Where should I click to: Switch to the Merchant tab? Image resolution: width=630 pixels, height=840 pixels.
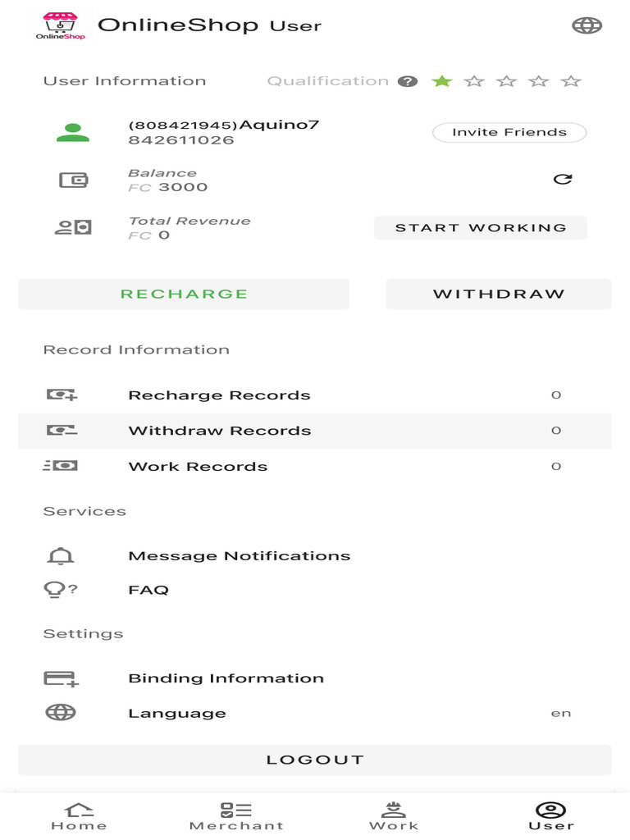coord(236,816)
